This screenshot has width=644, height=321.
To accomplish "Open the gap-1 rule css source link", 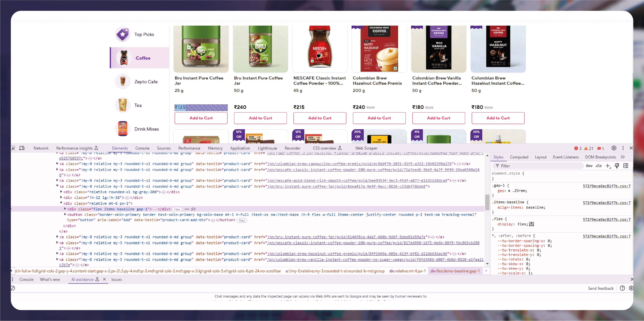I will (607, 186).
